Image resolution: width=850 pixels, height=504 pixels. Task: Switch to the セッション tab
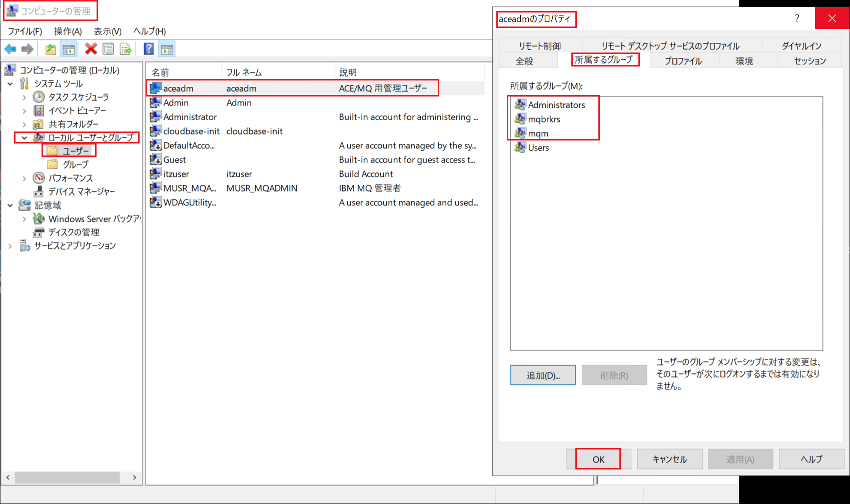point(810,60)
